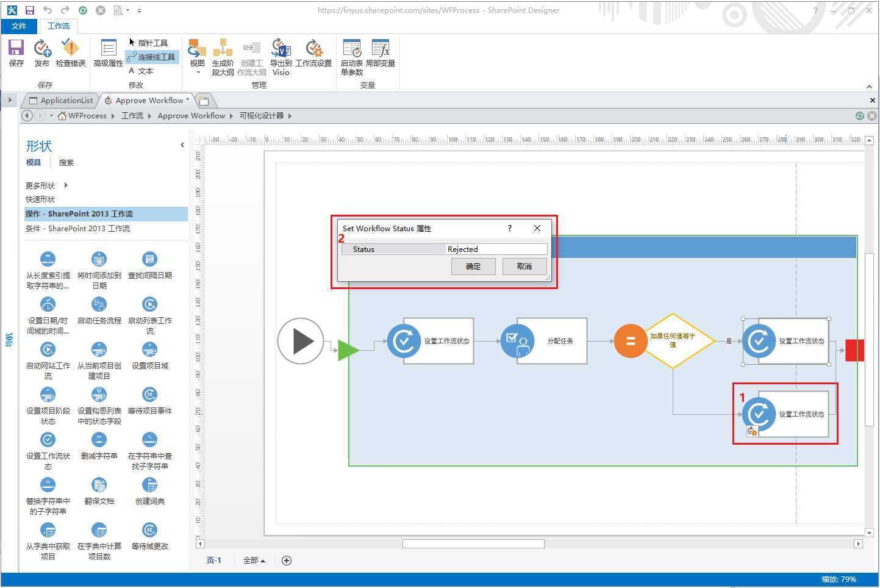Select the 删减字符串 shape
The image size is (880, 588).
(99, 446)
